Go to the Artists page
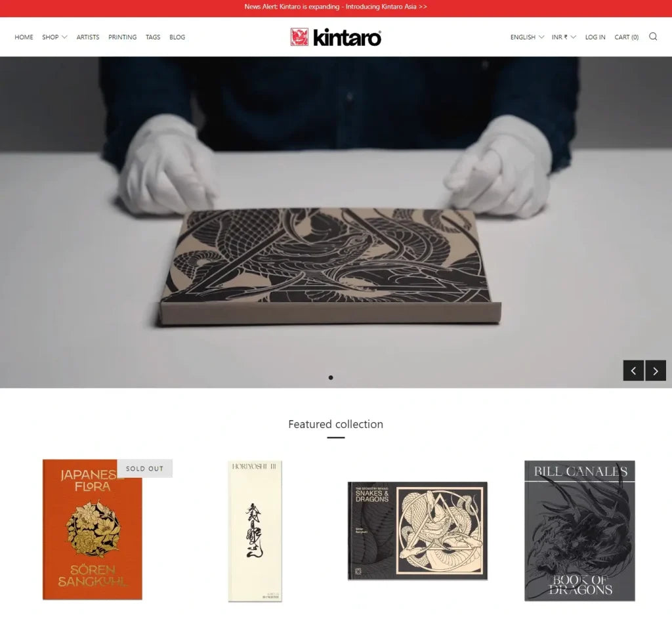The image size is (672, 617). [x=88, y=37]
